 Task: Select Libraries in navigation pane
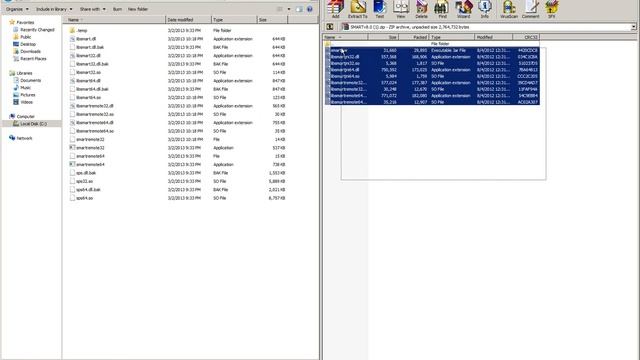click(x=21, y=73)
